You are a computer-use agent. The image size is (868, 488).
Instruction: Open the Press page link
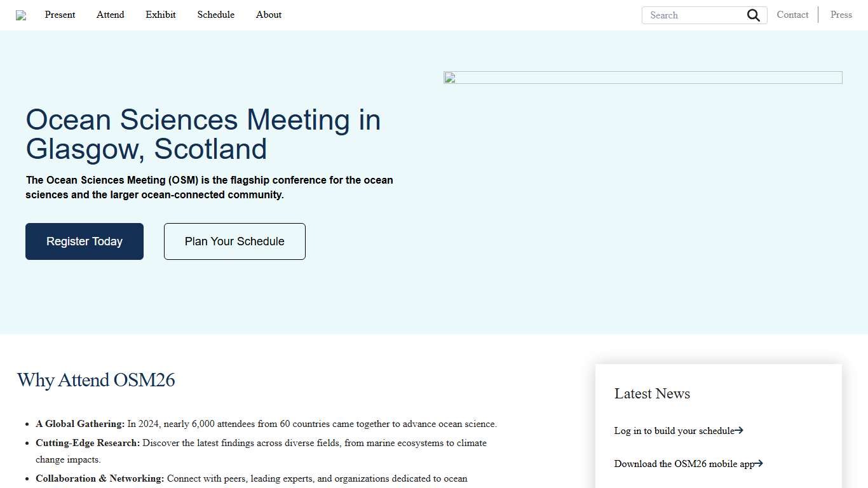841,15
